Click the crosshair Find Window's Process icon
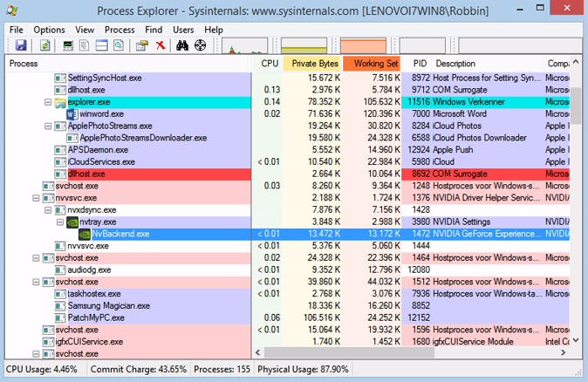 [201, 45]
